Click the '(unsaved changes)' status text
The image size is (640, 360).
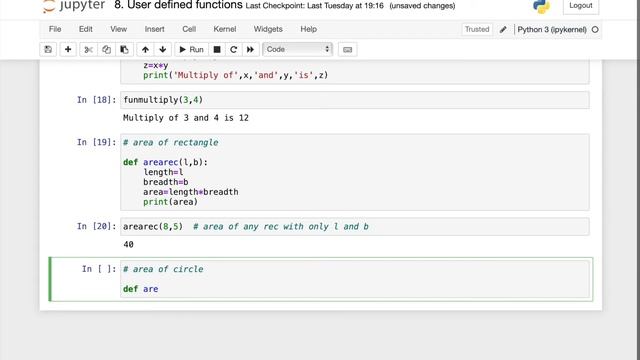pos(422,6)
